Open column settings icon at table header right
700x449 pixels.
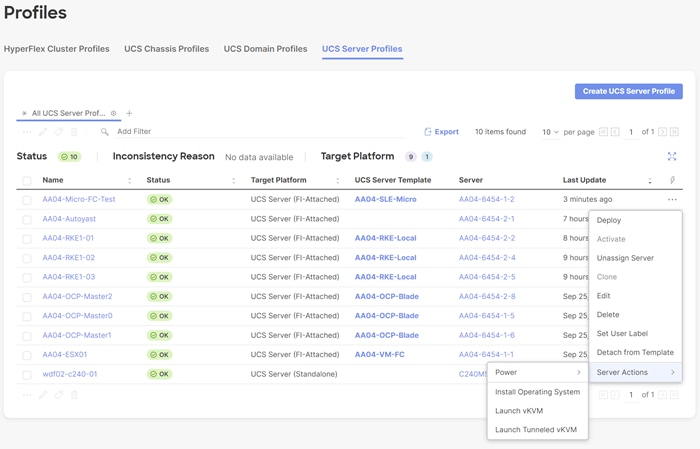click(x=672, y=180)
